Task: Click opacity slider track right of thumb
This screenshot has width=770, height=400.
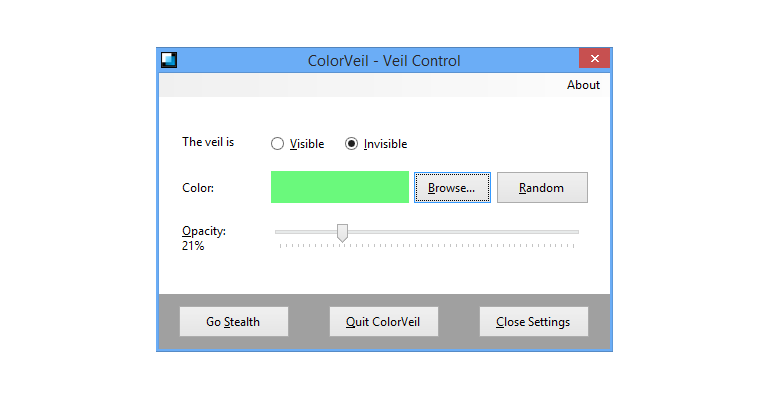Action: pyautogui.click(x=463, y=232)
